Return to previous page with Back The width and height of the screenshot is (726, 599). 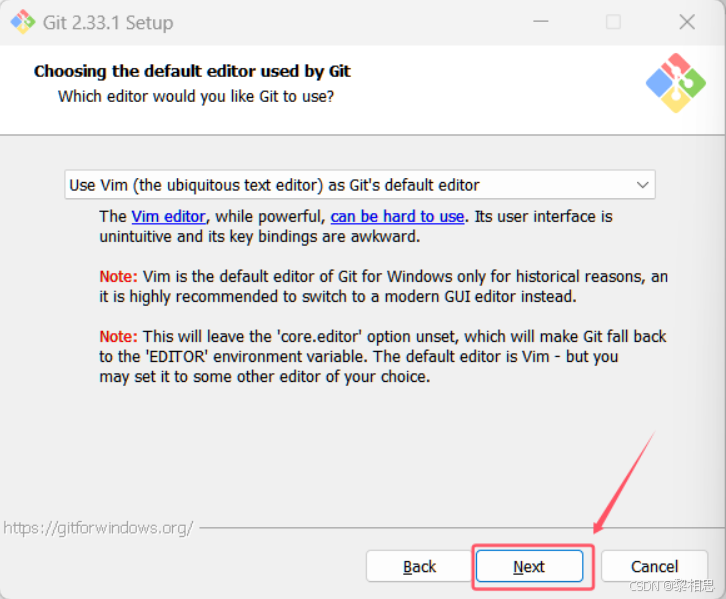pyautogui.click(x=419, y=566)
